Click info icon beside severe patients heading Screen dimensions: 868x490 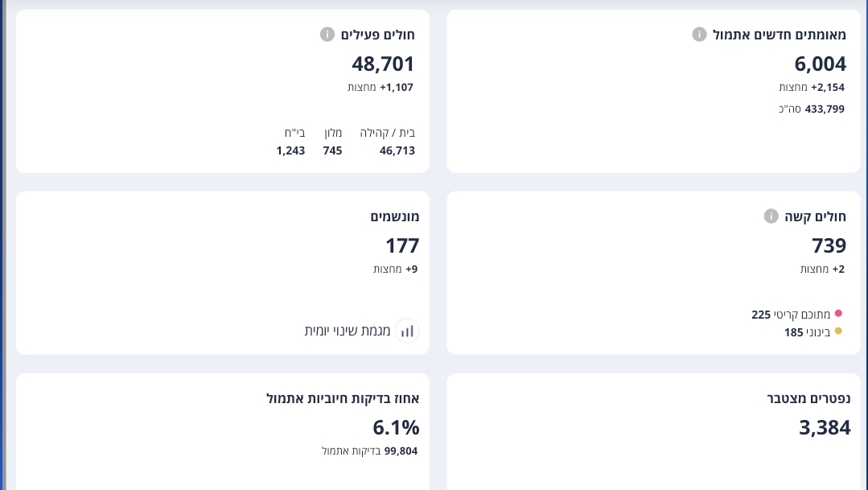[771, 216]
